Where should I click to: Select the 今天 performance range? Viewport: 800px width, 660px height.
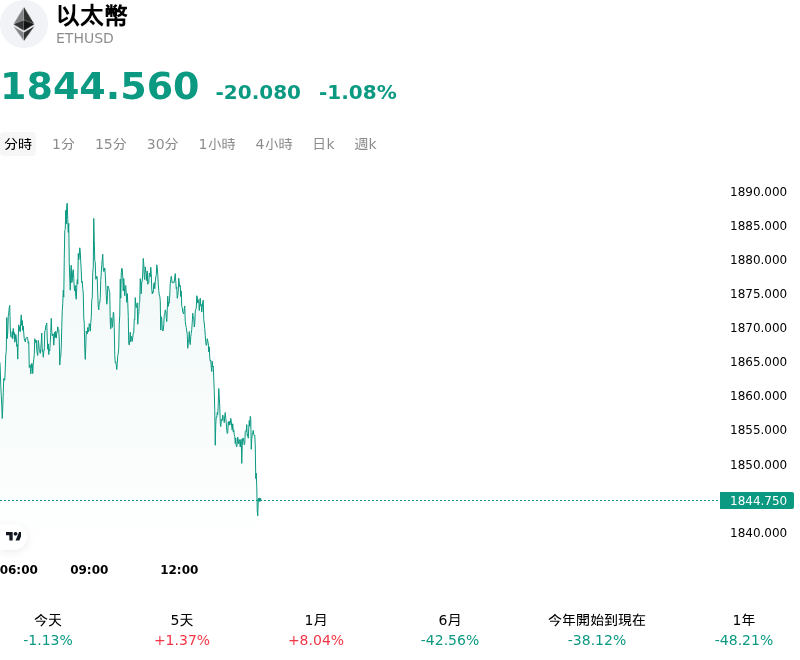(48, 630)
